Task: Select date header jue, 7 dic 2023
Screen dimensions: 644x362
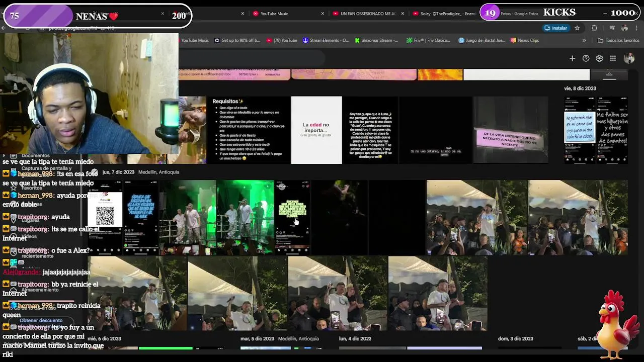Action: (x=118, y=172)
